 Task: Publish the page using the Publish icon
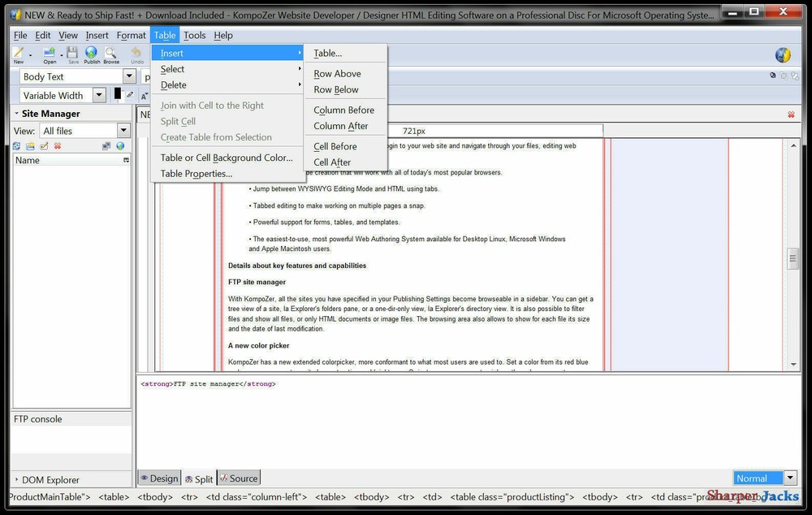point(91,54)
